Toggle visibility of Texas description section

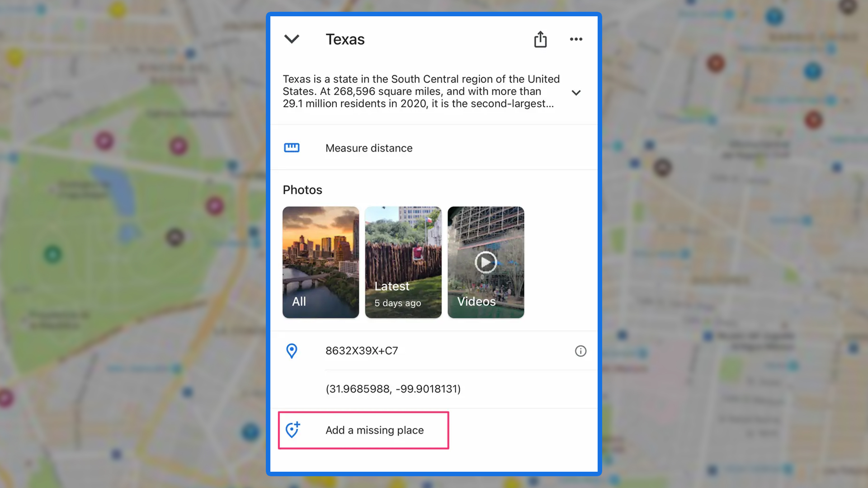click(576, 91)
